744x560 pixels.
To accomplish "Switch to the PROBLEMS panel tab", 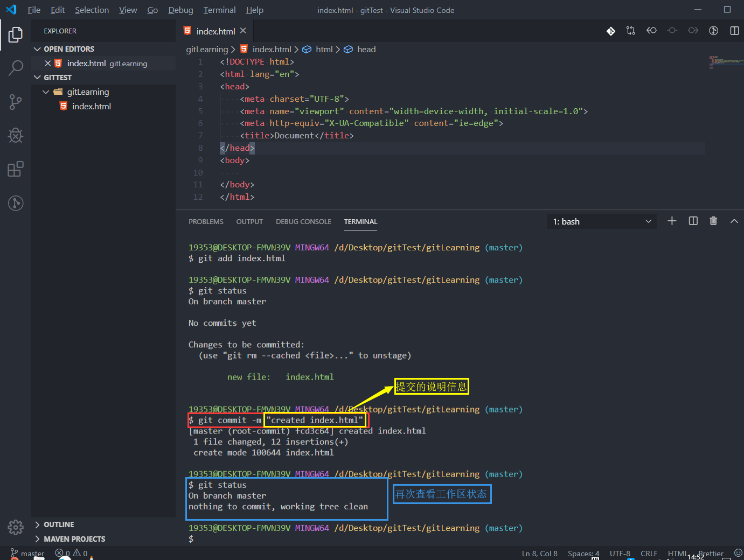I will (x=206, y=221).
